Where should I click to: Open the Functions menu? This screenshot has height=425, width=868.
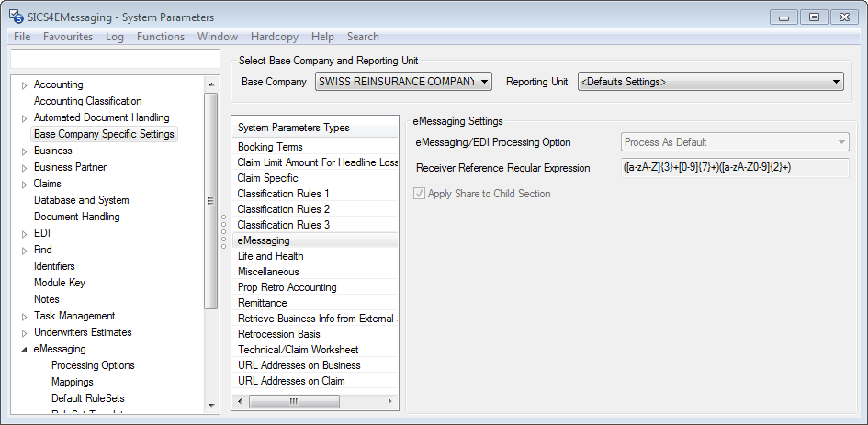[161, 37]
